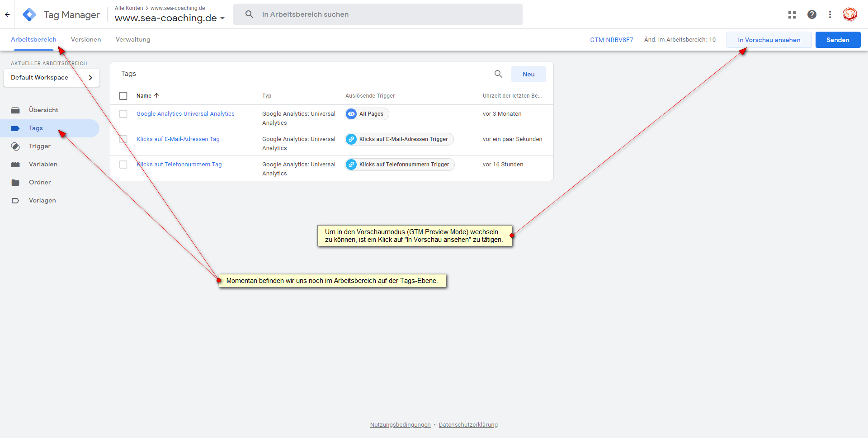This screenshot has height=438, width=868.
Task: Click Uhrzeit der letzten Be... column header
Action: (512, 96)
